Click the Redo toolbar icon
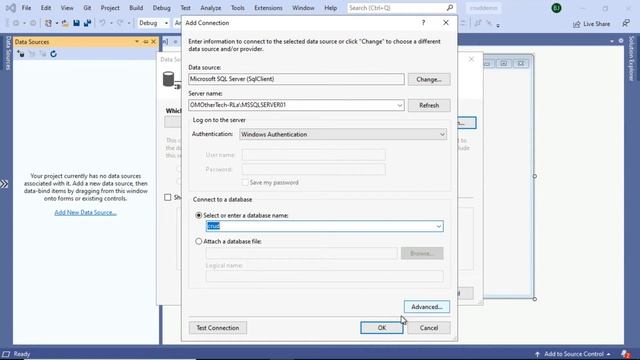This screenshot has width=640, height=360. 120,23
